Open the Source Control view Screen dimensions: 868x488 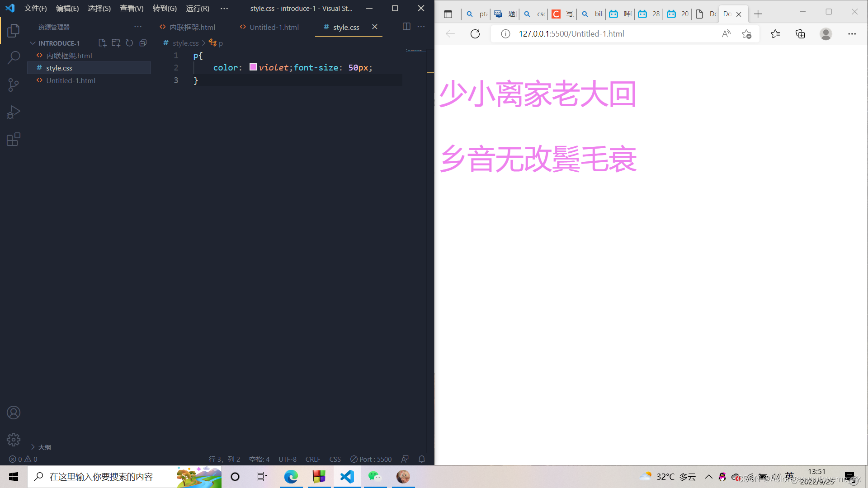pyautogui.click(x=14, y=84)
